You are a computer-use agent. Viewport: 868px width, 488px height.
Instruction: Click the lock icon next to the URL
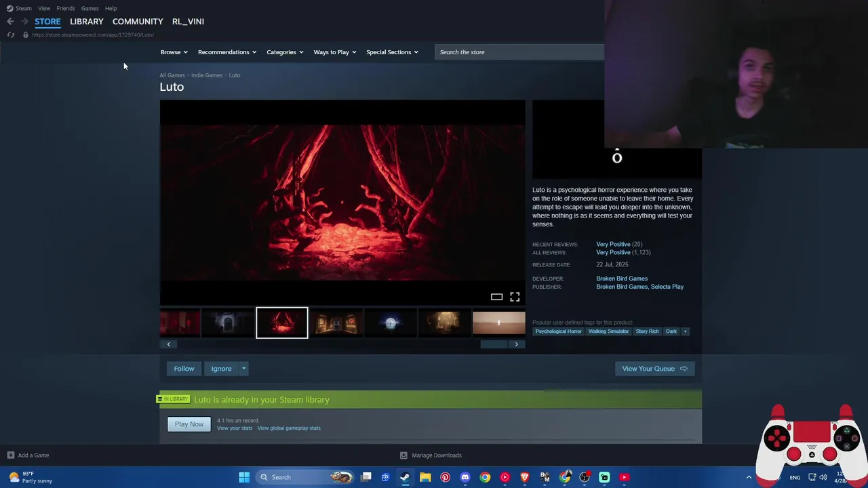pos(25,35)
